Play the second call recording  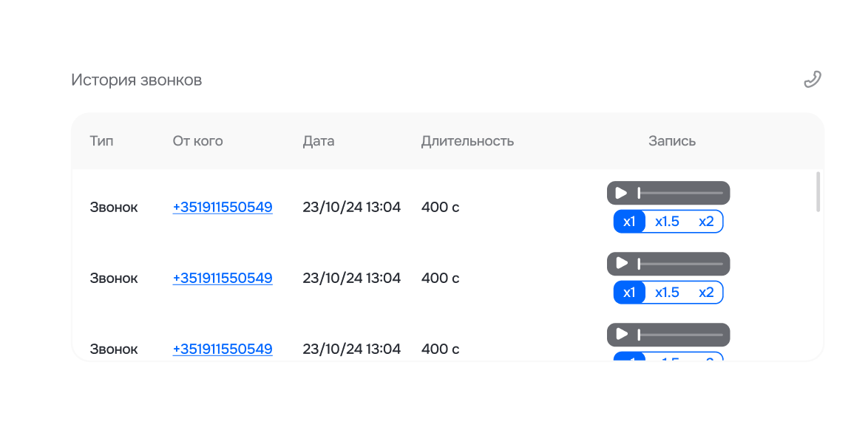tap(621, 264)
